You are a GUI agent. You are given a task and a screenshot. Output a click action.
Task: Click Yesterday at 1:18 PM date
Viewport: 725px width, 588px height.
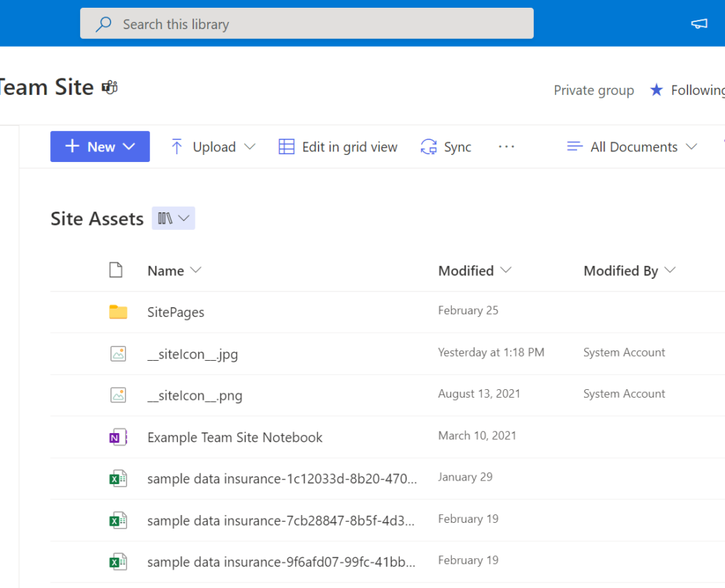(491, 352)
